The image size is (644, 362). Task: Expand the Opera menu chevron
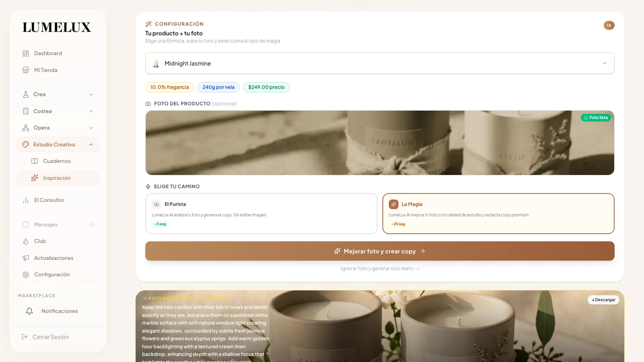coord(91,128)
